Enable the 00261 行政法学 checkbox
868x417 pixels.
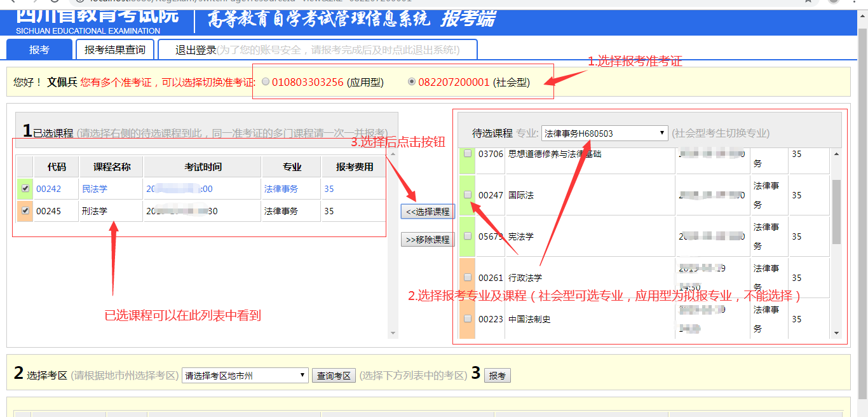pyautogui.click(x=468, y=277)
